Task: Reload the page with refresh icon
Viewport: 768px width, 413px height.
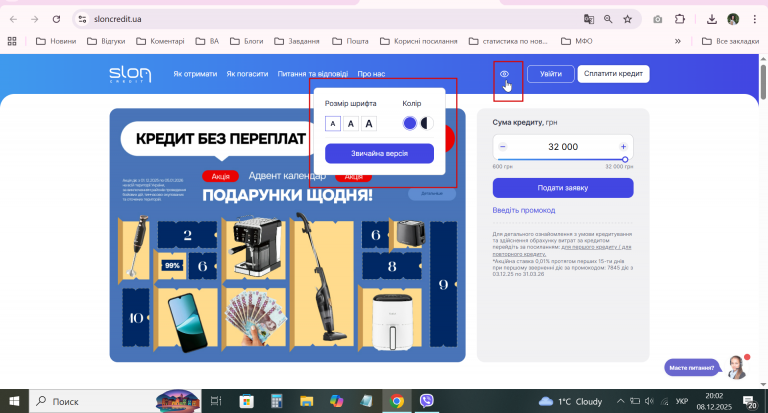Action: [x=56, y=19]
